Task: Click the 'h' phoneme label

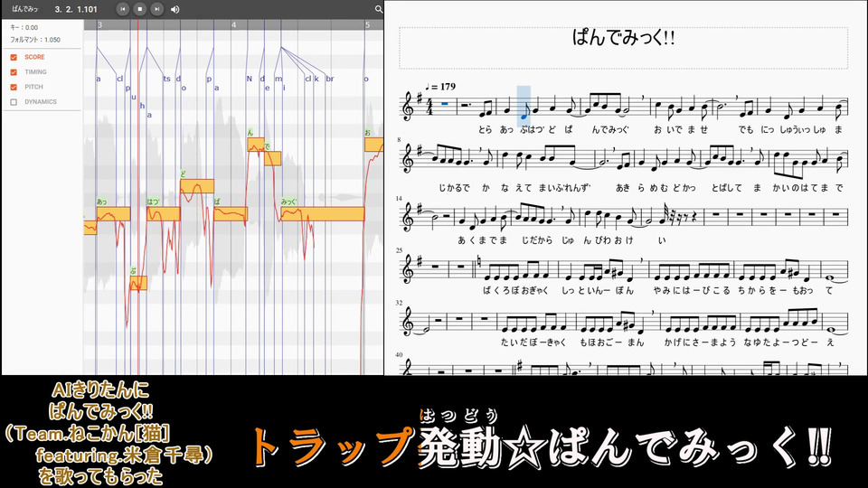Action: (x=142, y=106)
